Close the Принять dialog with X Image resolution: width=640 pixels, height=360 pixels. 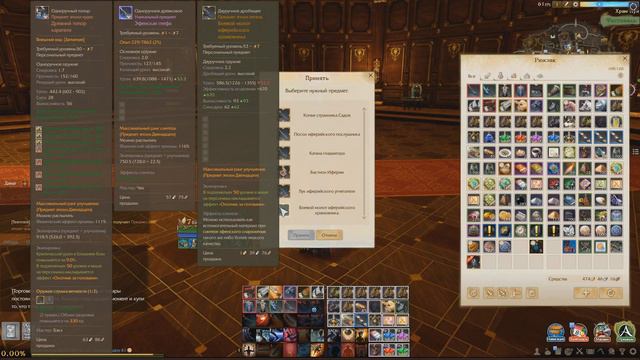(x=371, y=76)
